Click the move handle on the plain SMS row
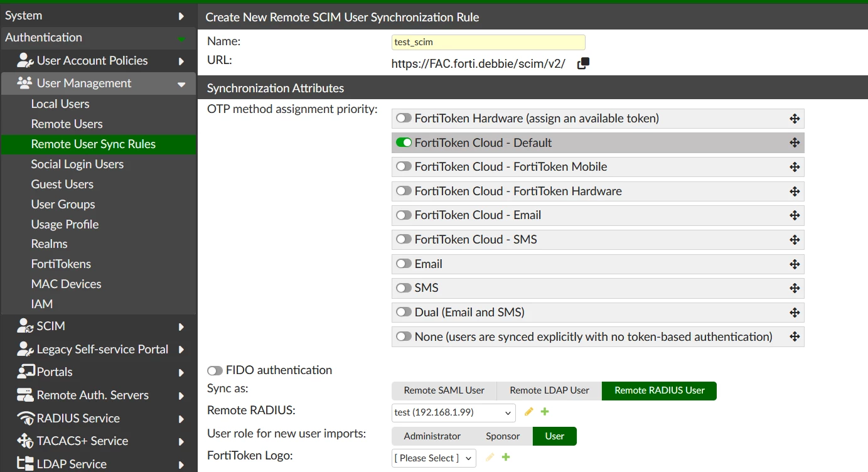 (x=795, y=288)
